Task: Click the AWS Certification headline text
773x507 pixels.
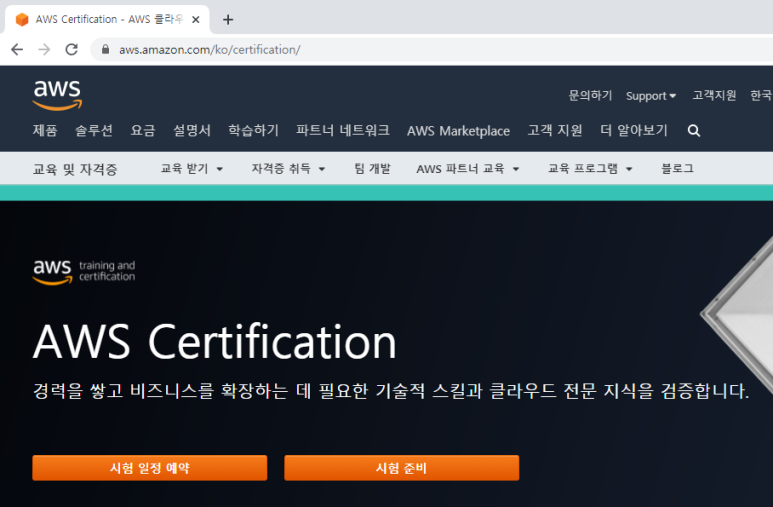Action: (214, 342)
